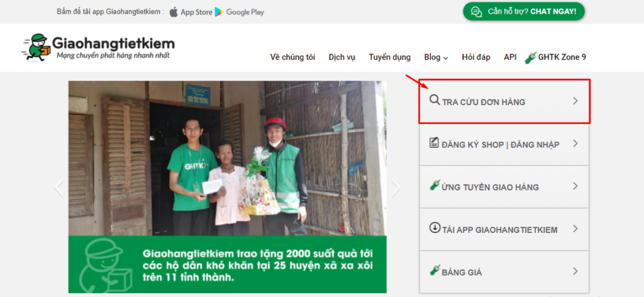
Task: Open the API menu item
Action: [510, 57]
